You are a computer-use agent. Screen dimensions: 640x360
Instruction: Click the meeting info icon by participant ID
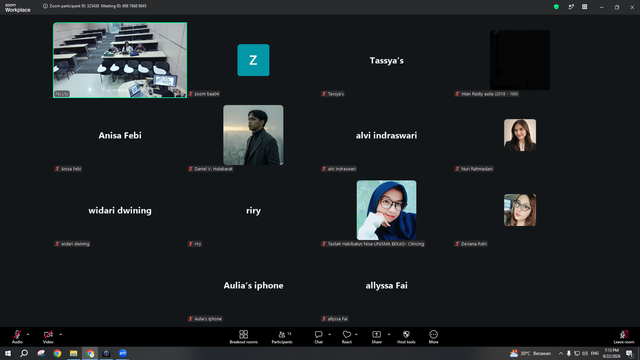click(x=45, y=6)
